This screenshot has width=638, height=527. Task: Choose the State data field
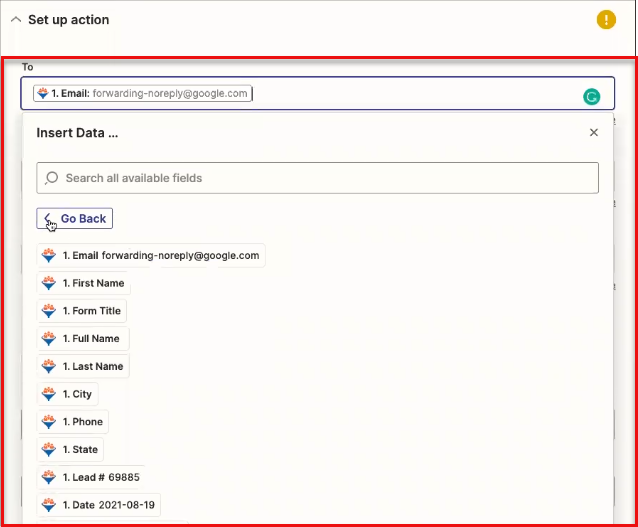coord(71,450)
